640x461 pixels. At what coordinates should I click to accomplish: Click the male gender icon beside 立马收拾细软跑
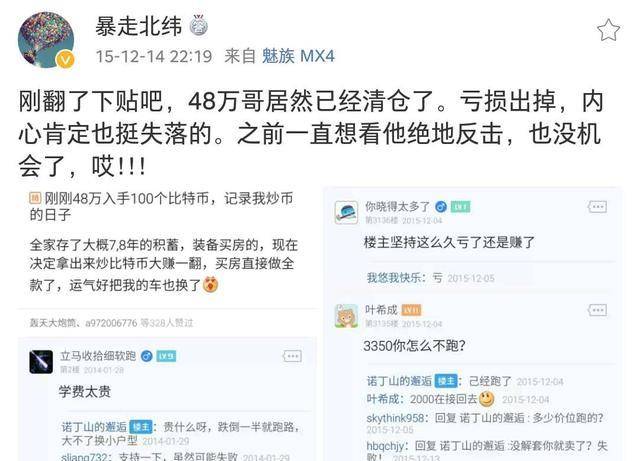tap(147, 356)
